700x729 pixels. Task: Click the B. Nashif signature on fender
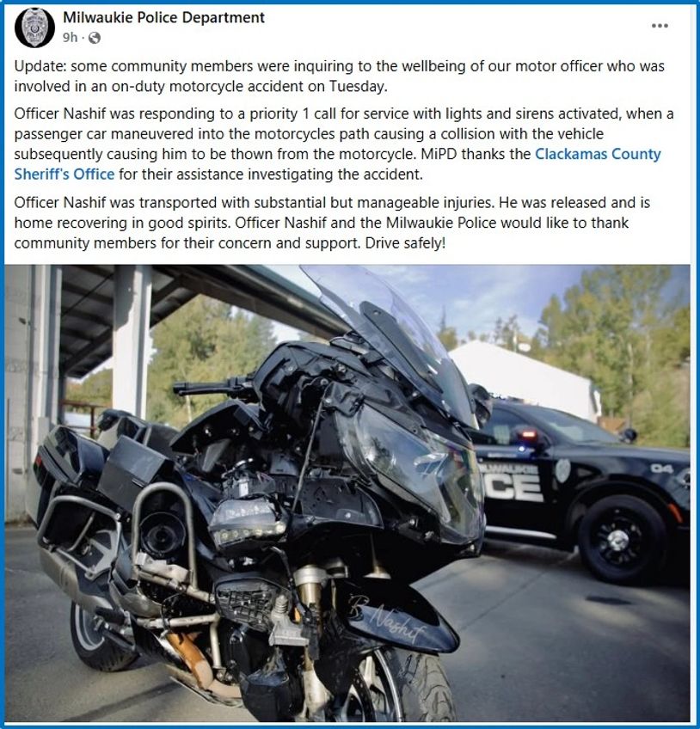389,620
